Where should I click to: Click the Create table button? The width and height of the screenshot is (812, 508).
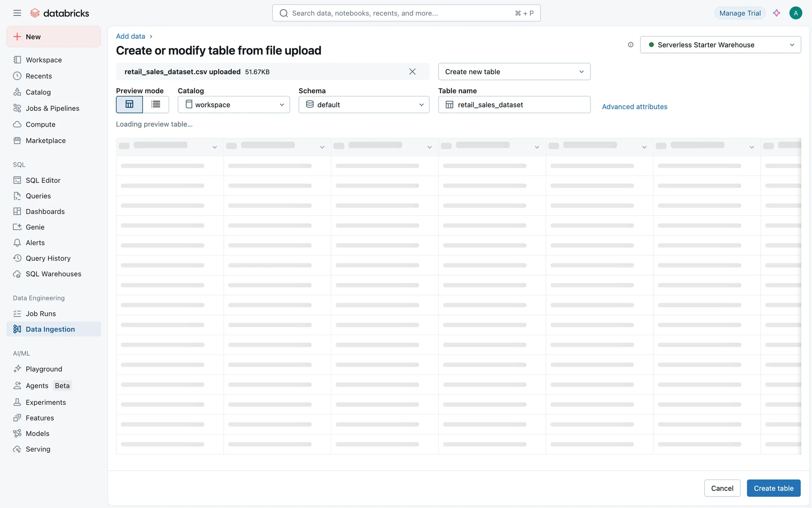[773, 488]
